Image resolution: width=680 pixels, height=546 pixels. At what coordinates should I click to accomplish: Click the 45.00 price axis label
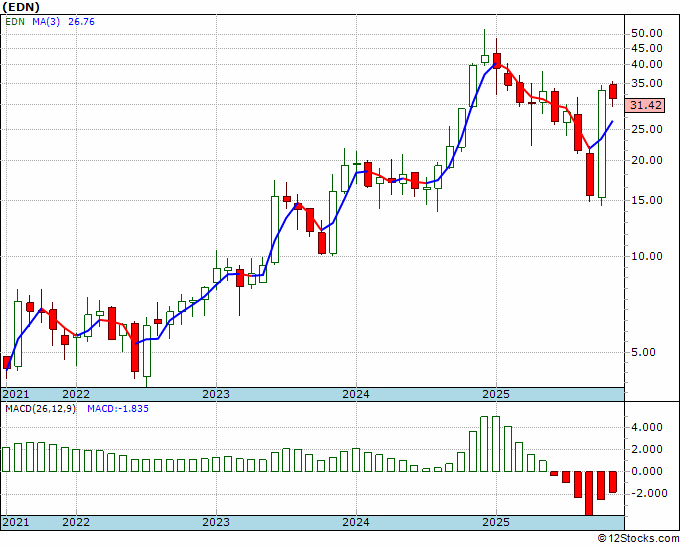pyautogui.click(x=647, y=48)
